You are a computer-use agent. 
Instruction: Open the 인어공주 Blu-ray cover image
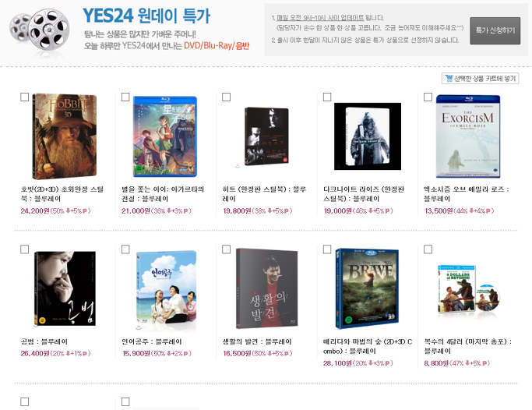click(166, 292)
